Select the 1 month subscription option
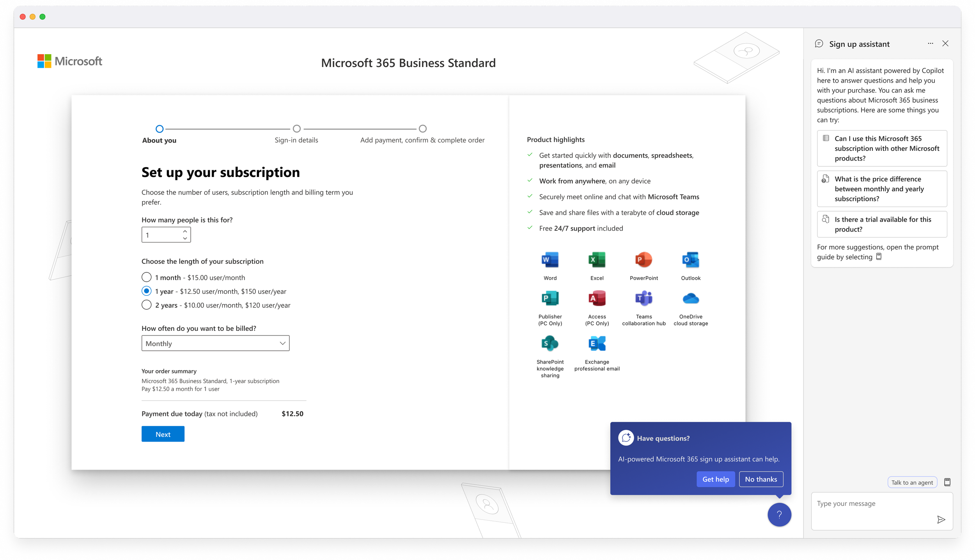The width and height of the screenshot is (975, 560). [x=147, y=277]
